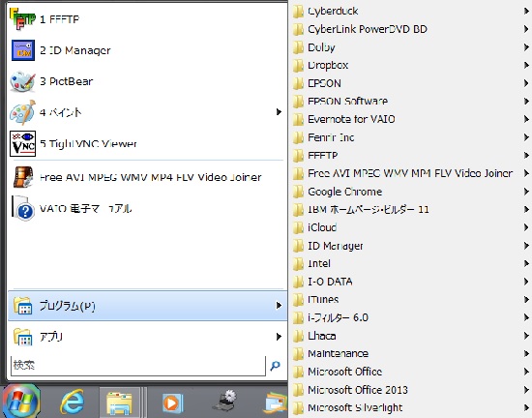
Task: Click the Dolby folder icon
Action: click(298, 47)
